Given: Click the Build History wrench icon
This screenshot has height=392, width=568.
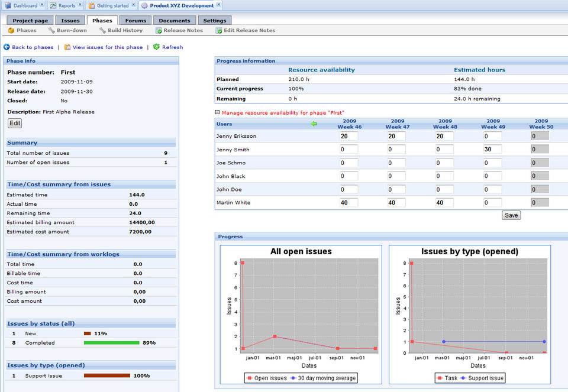Looking at the screenshot, I should coord(102,30).
